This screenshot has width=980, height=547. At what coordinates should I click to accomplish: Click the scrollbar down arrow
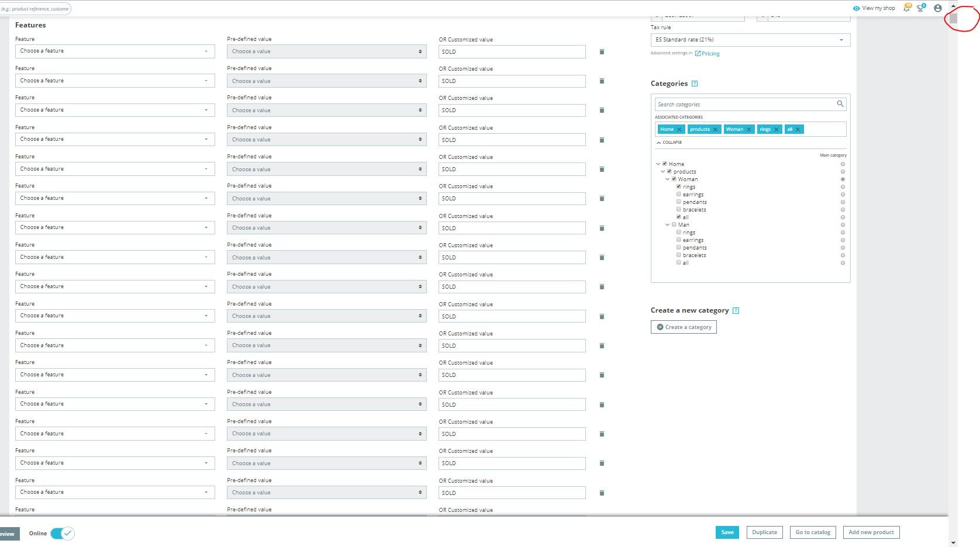pyautogui.click(x=953, y=543)
